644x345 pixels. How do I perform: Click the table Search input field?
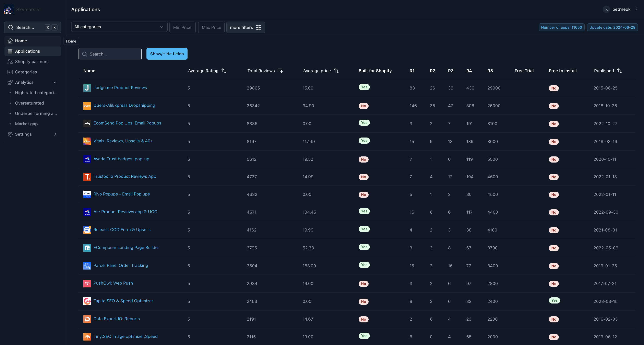point(110,54)
